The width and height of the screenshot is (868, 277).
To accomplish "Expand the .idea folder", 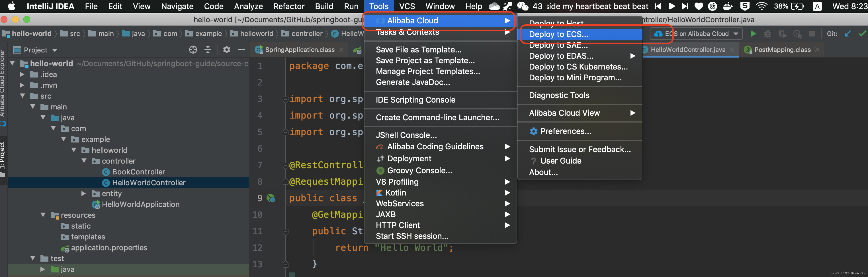I will pyautogui.click(x=22, y=75).
